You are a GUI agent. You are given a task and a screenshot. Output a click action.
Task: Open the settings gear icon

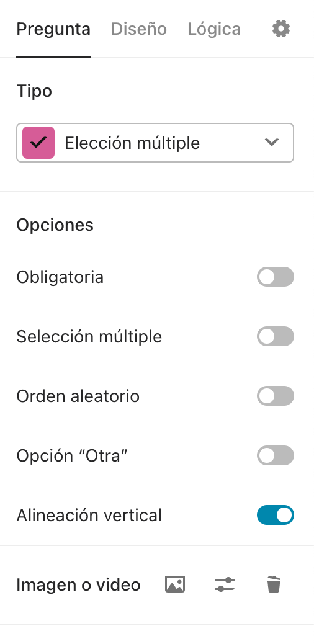(281, 29)
